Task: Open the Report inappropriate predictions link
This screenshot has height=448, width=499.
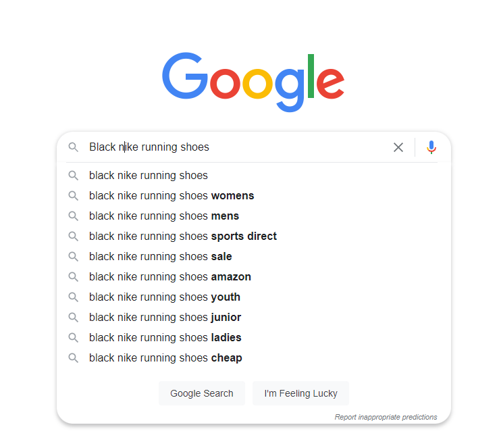Action: coord(386,417)
